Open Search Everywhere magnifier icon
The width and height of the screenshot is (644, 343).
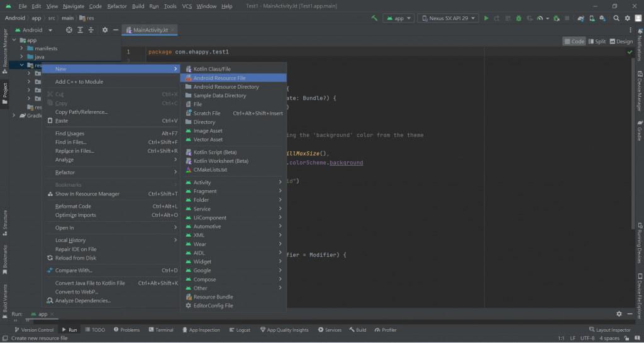(x=616, y=18)
